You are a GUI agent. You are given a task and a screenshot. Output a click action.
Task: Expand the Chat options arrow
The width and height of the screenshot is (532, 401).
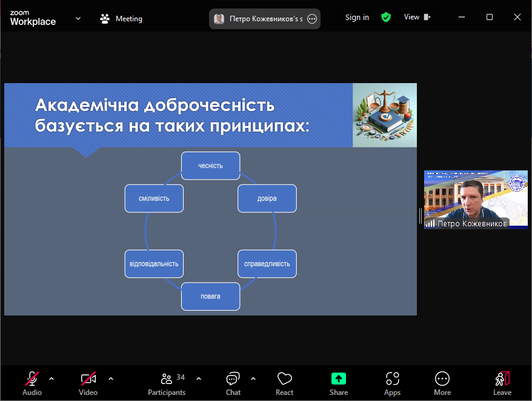point(253,379)
